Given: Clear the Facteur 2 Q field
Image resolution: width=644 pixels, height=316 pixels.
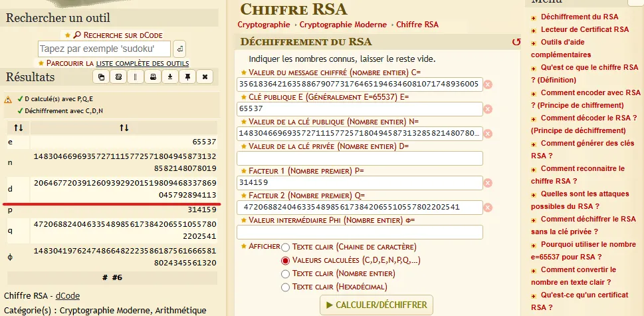Looking at the screenshot, I should pos(488,208).
